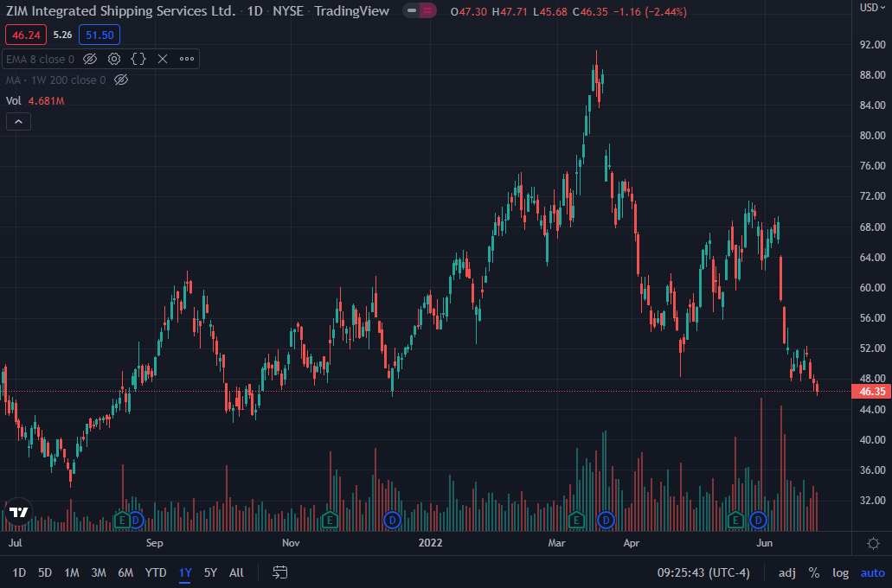The image size is (892, 588).
Task: Click the earnings marker in mid November
Action: click(330, 520)
